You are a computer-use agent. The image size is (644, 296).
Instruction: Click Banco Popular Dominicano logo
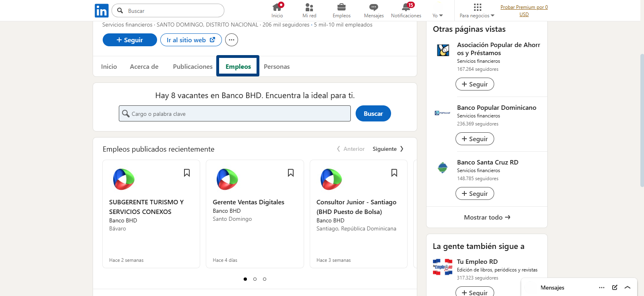pyautogui.click(x=443, y=113)
